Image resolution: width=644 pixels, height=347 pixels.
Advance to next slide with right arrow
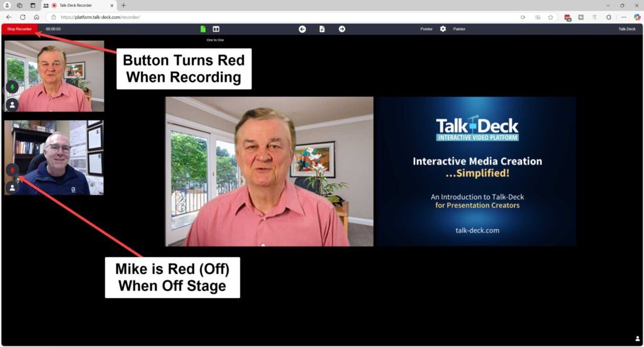pyautogui.click(x=341, y=29)
